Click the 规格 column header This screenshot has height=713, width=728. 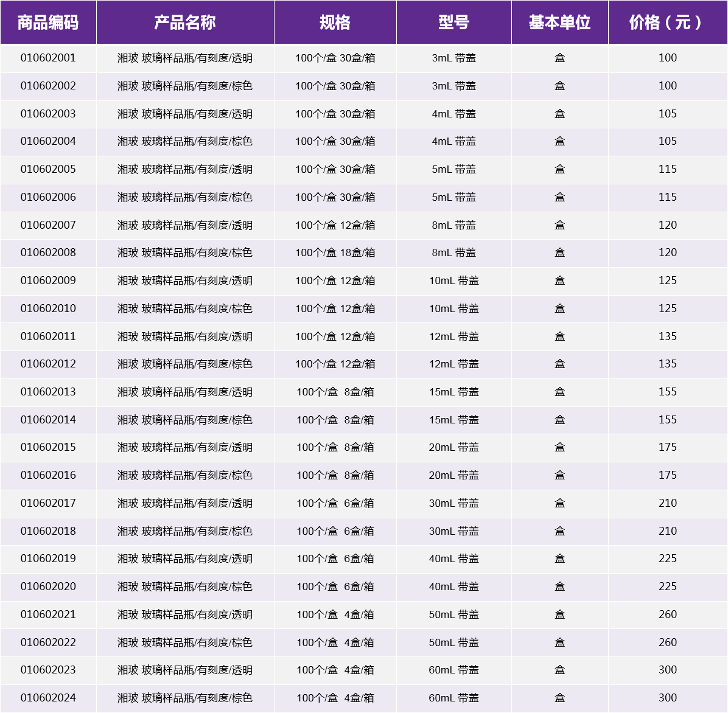(335, 23)
